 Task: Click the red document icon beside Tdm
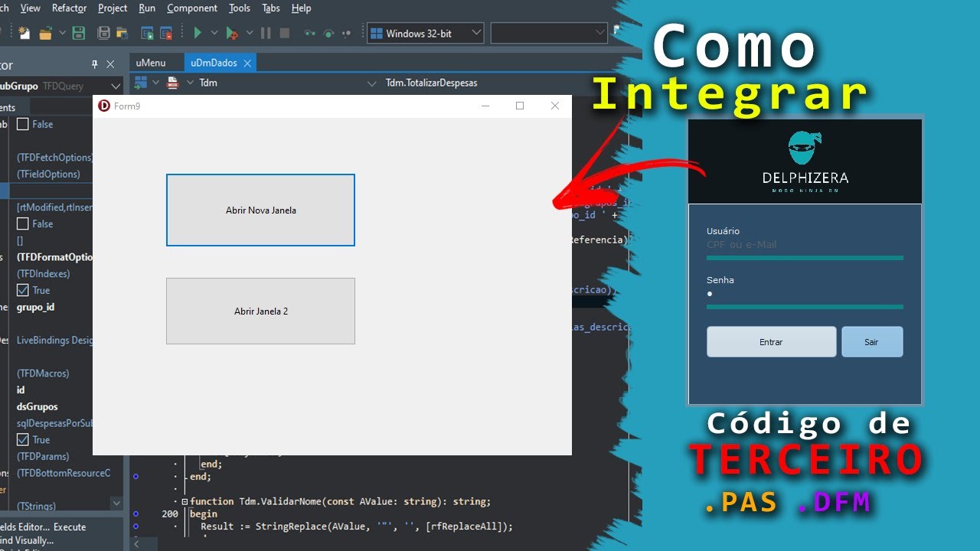point(172,83)
